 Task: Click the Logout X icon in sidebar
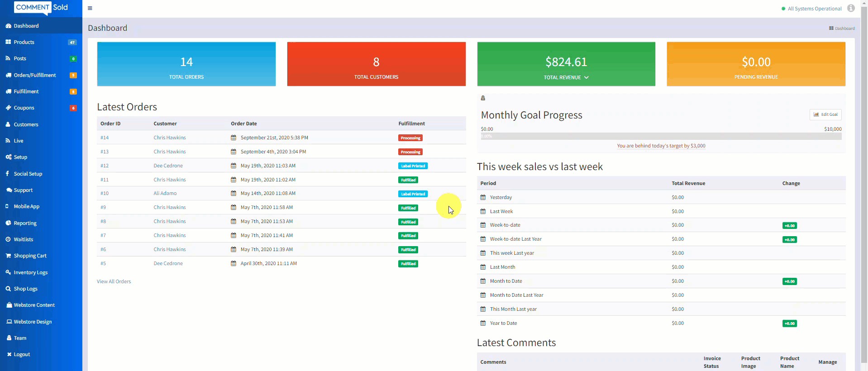click(9, 354)
